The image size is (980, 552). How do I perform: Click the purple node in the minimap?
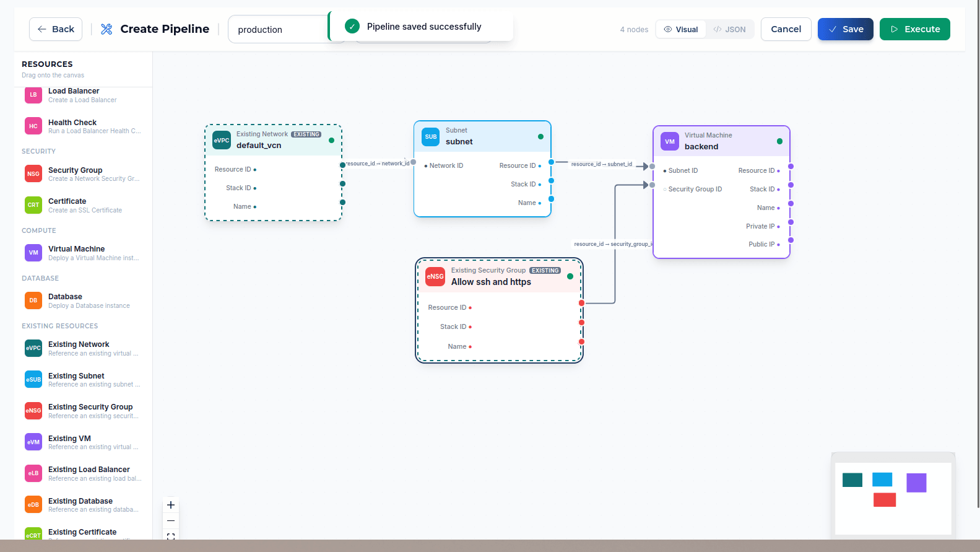tap(916, 483)
